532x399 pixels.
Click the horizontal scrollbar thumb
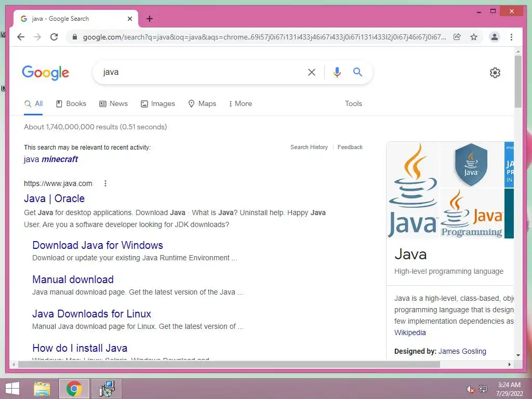[x=229, y=365]
